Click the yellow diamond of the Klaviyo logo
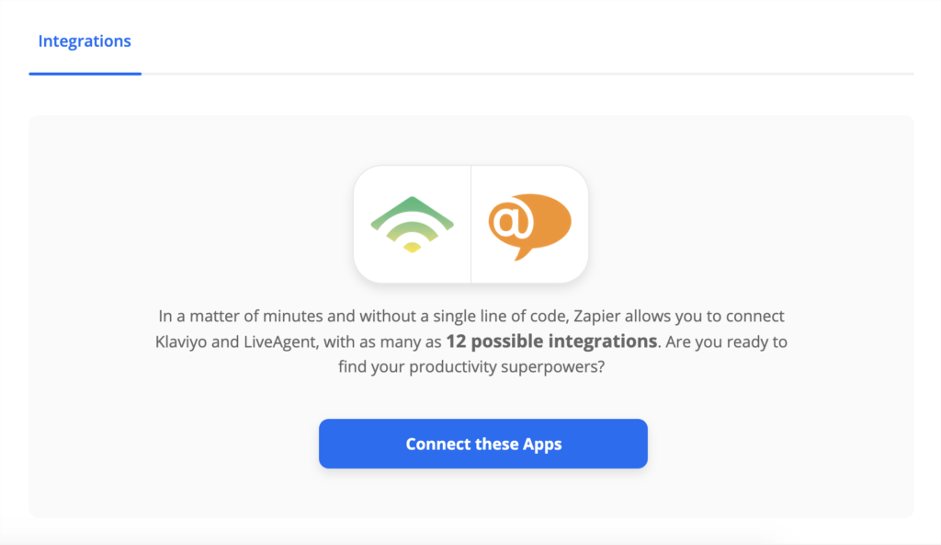Image resolution: width=941 pixels, height=545 pixels. point(411,247)
